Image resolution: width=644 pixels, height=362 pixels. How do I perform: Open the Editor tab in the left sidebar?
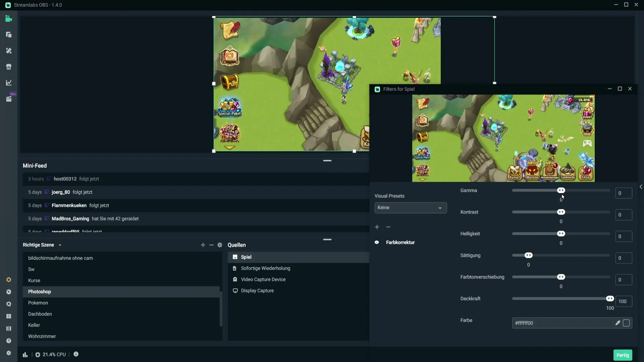coord(9,19)
